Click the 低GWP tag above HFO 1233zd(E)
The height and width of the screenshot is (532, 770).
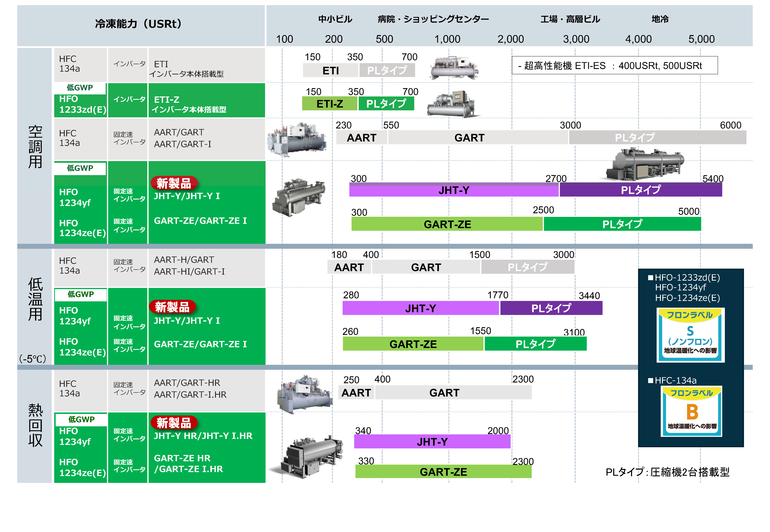point(80,88)
